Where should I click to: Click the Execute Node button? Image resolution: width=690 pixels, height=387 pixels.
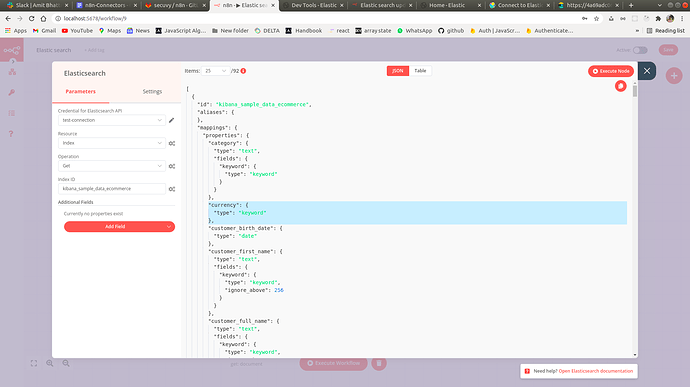[611, 71]
